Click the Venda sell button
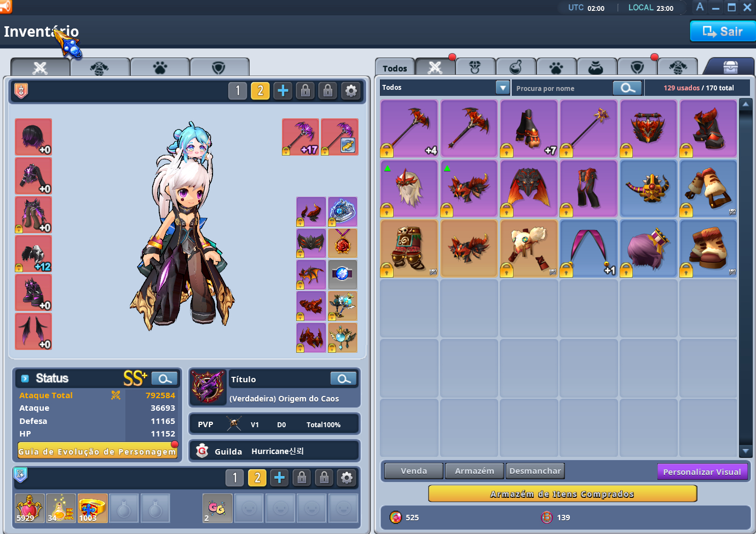Image resolution: width=756 pixels, height=534 pixels. (414, 471)
